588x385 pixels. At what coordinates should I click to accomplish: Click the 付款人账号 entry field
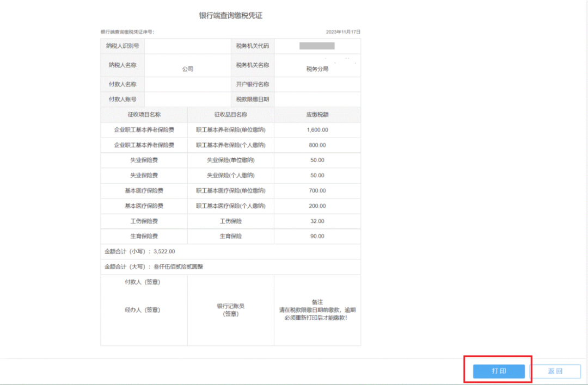(187, 99)
